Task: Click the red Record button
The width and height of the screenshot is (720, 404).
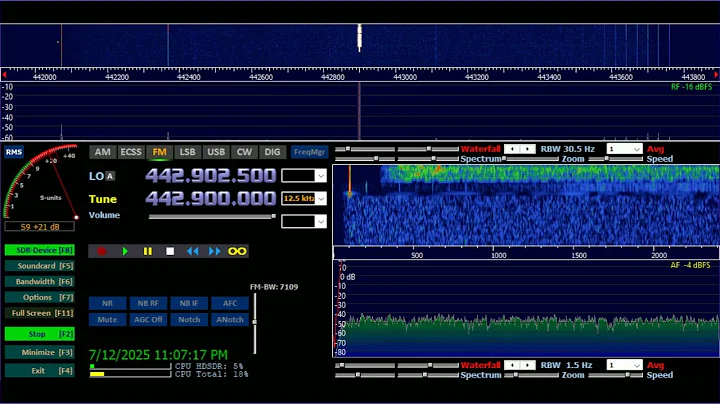Action: [101, 251]
